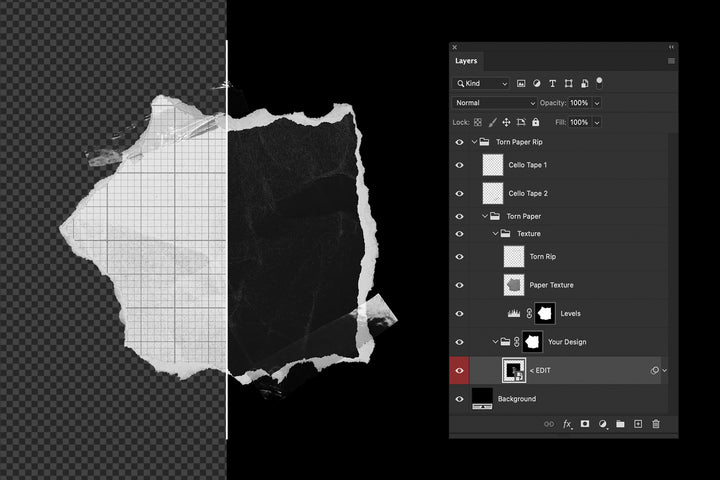The height and width of the screenshot is (480, 720).
Task: Filter layers by pixel layer icon
Action: click(521, 84)
